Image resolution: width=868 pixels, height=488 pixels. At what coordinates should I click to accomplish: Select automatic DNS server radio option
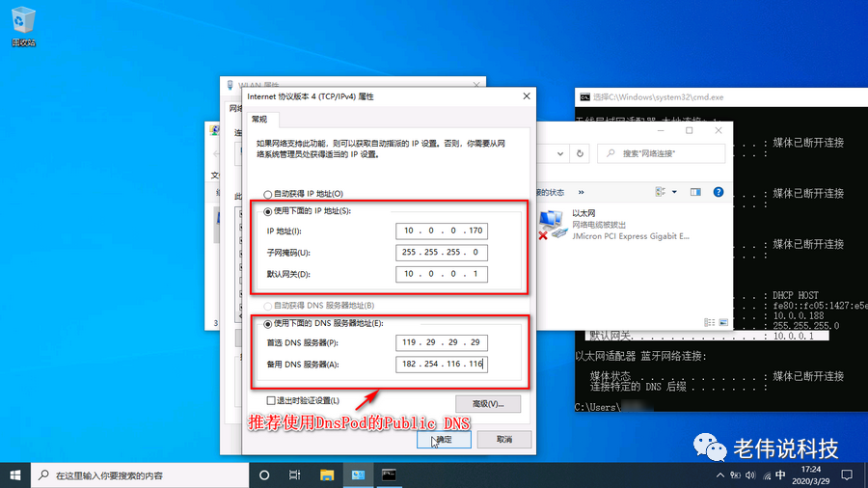pos(268,306)
